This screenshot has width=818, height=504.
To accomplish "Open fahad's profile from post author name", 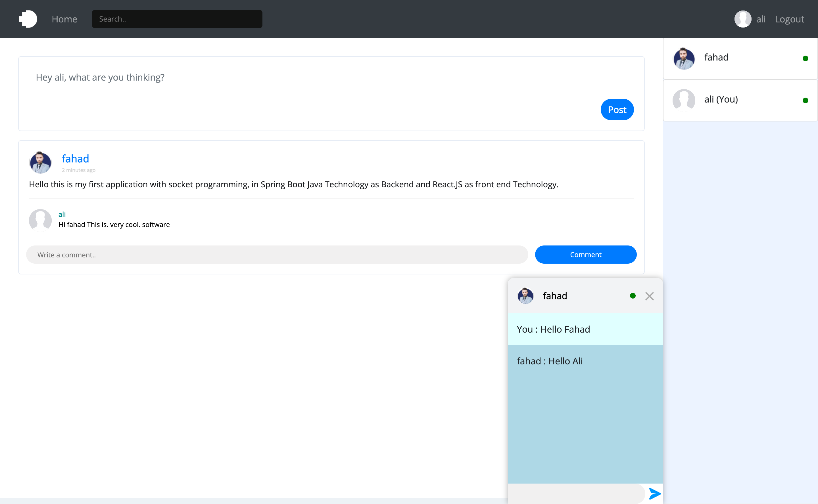I will coord(75,159).
